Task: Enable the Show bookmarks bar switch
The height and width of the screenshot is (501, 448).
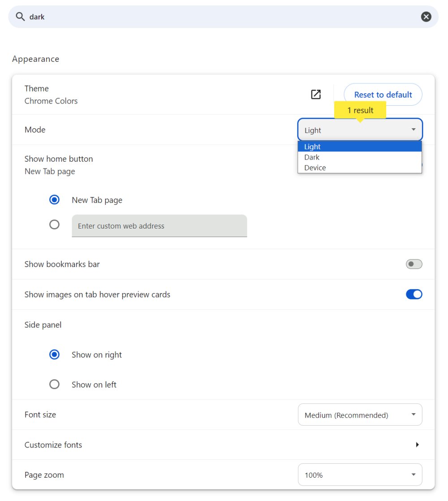Action: pos(414,264)
